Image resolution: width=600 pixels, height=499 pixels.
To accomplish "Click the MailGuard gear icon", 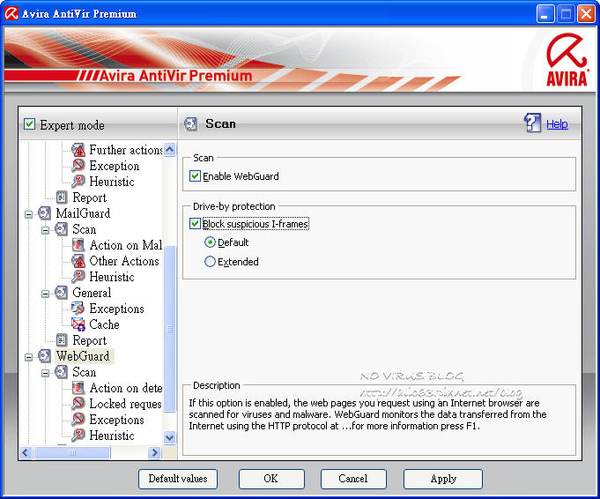I will (44, 213).
